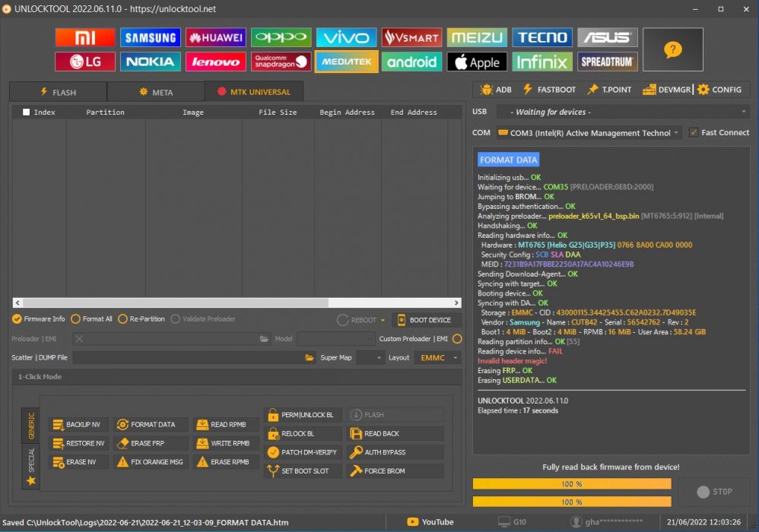Open the Model dropdown
Image resolution: width=759 pixels, height=532 pixels.
336,338
